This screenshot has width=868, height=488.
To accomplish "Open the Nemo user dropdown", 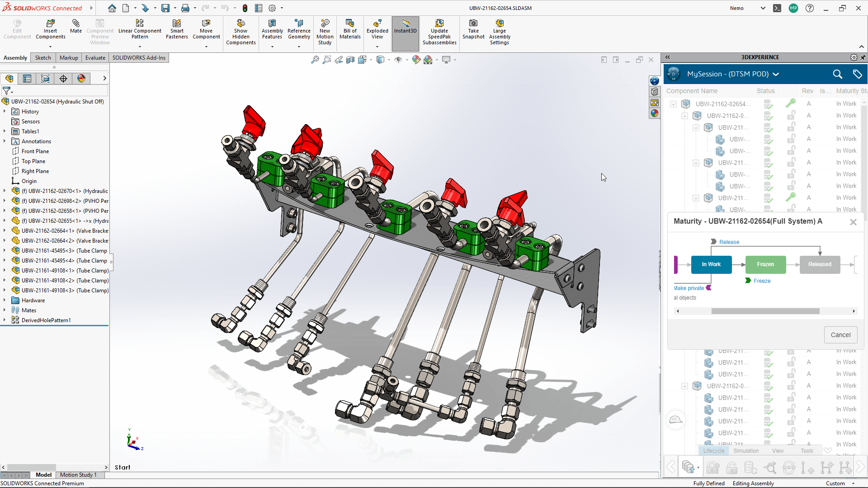I will [x=763, y=8].
